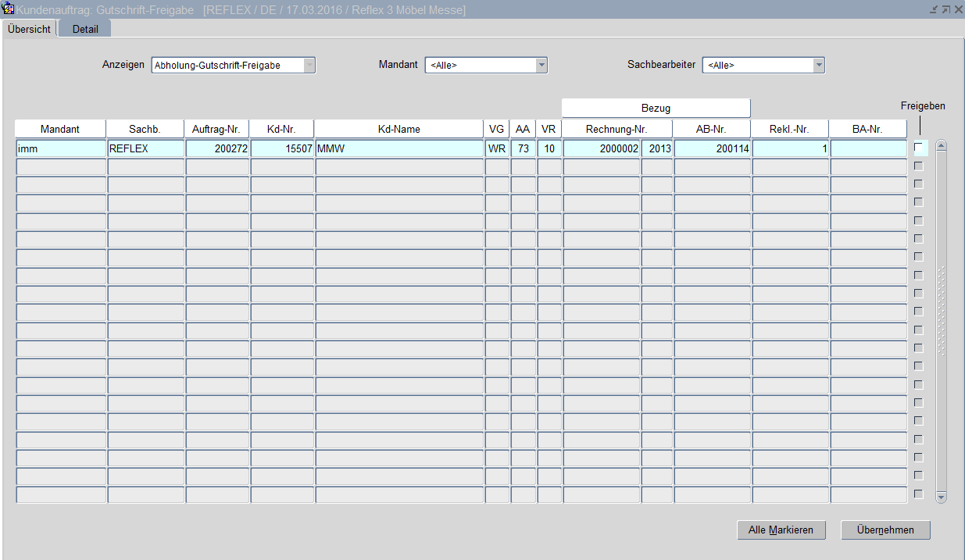The image size is (965, 560).
Task: Click the Kd-Name cell containing MMW
Action: coord(399,148)
